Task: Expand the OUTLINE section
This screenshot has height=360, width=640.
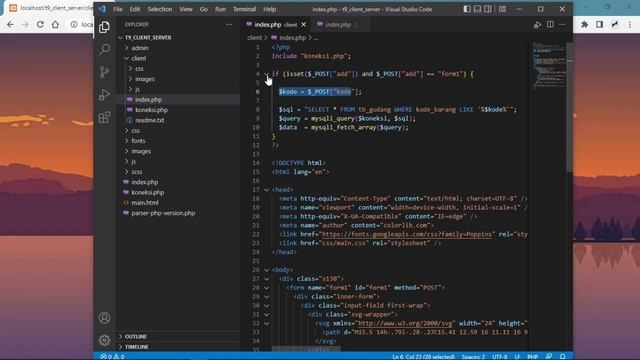Action: tap(178, 336)
